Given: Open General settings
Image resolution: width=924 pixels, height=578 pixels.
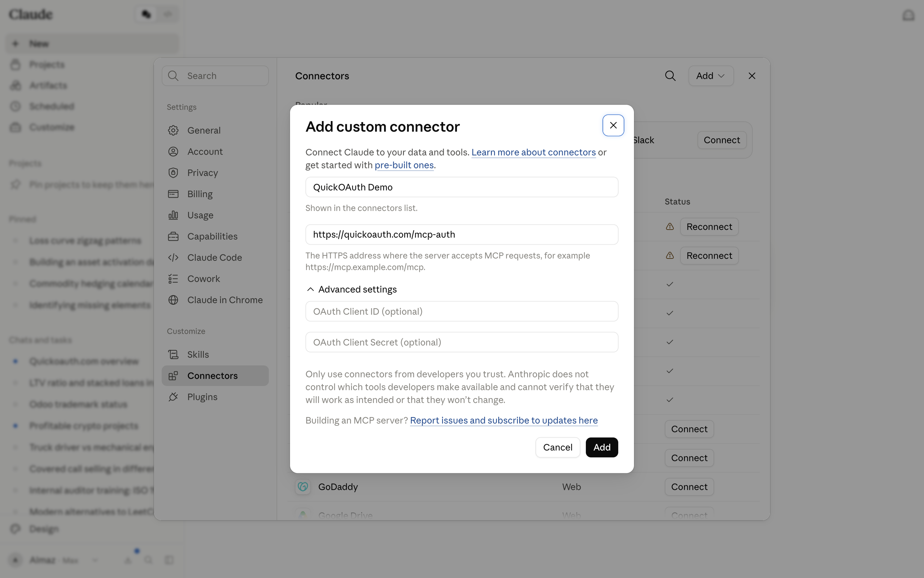Looking at the screenshot, I should 215,130.
